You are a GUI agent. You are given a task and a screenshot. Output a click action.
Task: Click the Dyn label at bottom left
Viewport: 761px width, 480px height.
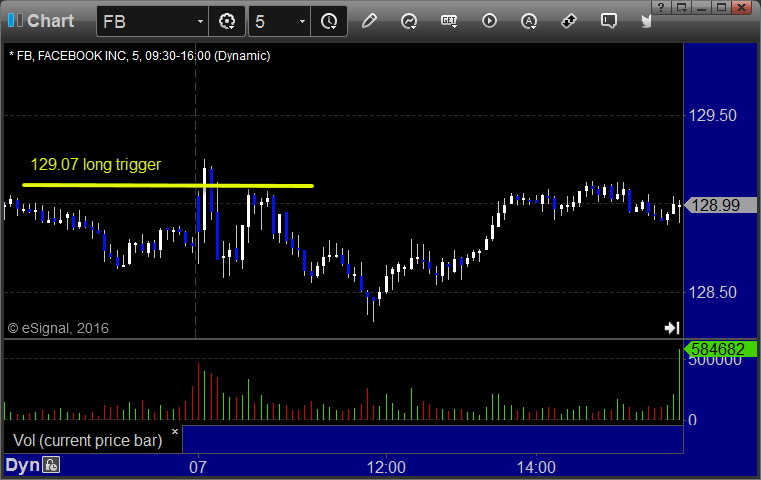pyautogui.click(x=22, y=465)
